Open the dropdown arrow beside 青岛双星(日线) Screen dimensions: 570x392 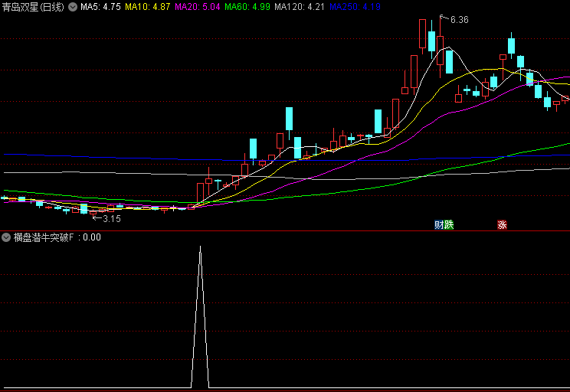pyautogui.click(x=73, y=7)
